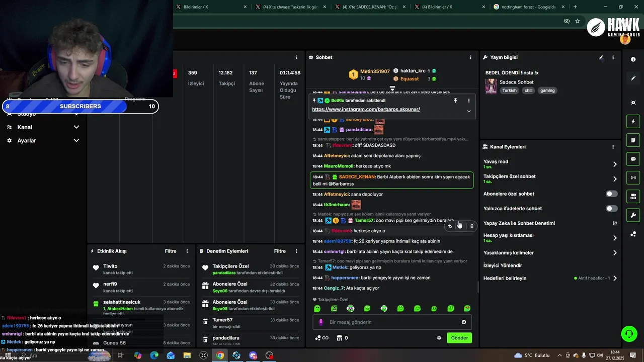644x362 pixels.
Task: Switch to X'te SADECE_KENAN tab
Action: point(371,7)
